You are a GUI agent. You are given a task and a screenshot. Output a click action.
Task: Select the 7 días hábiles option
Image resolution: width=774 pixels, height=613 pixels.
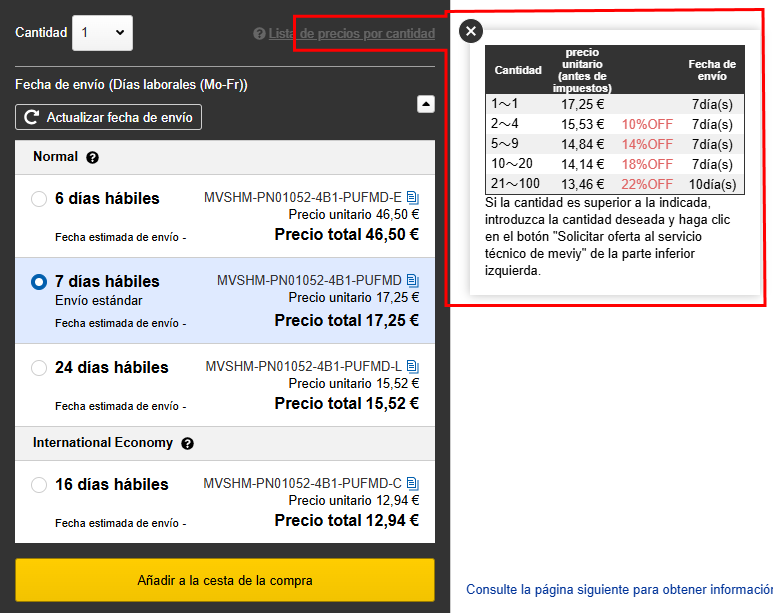tap(39, 282)
